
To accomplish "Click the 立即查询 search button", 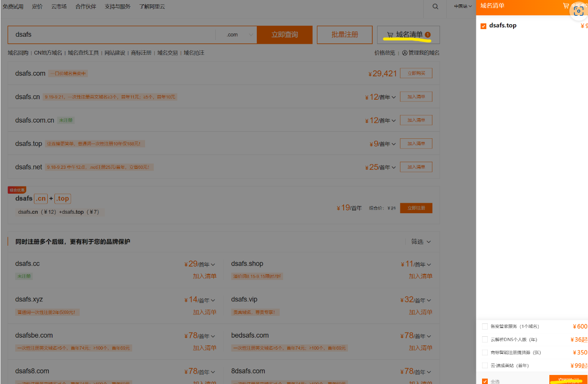I will pyautogui.click(x=284, y=35).
